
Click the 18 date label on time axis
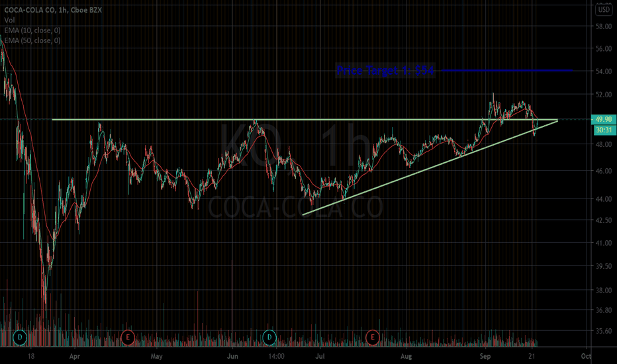pos(30,356)
